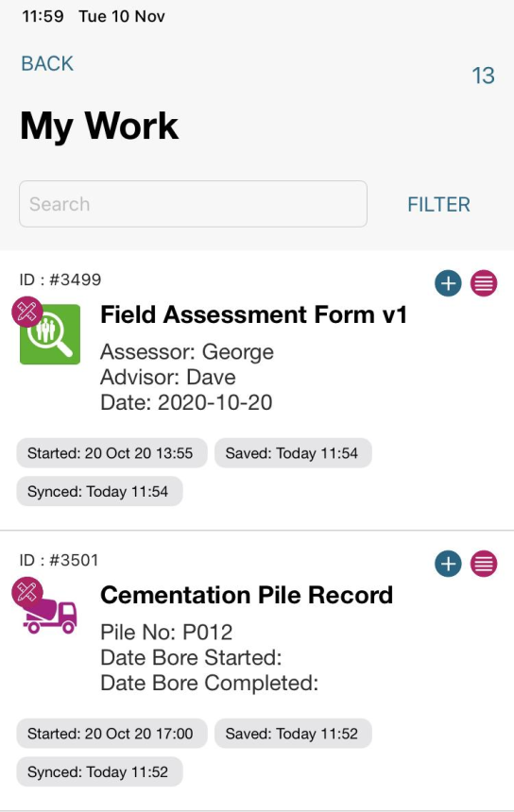Tap the draft pencil badge on Cementation Pile

coord(27,592)
